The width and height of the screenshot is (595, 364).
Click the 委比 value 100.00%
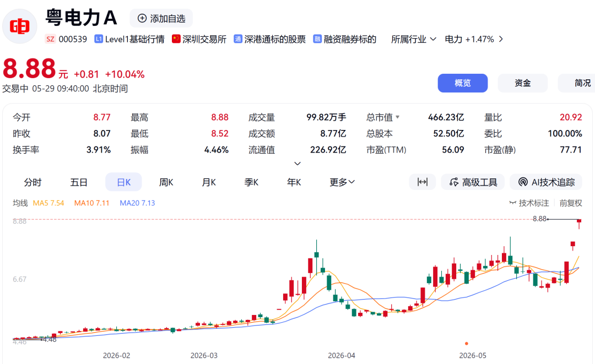(565, 133)
